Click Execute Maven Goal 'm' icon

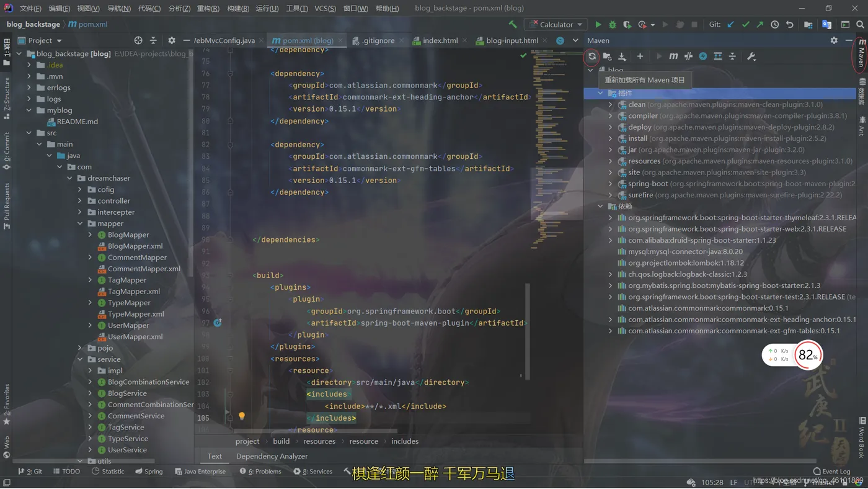pos(673,56)
